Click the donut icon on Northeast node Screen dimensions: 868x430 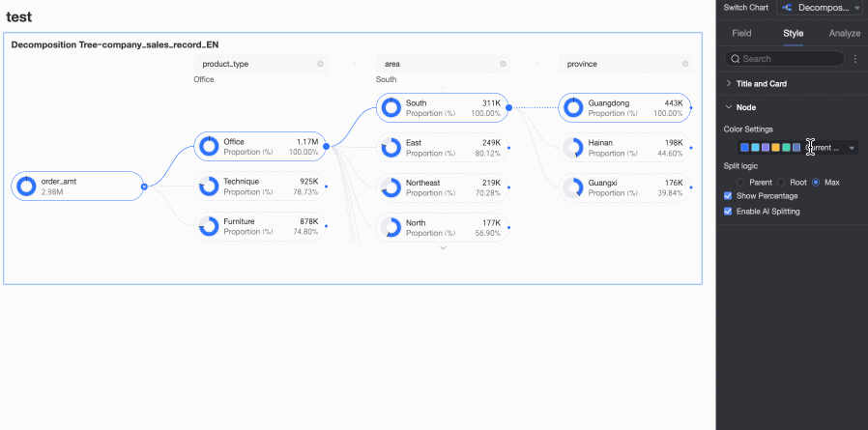pyautogui.click(x=391, y=187)
